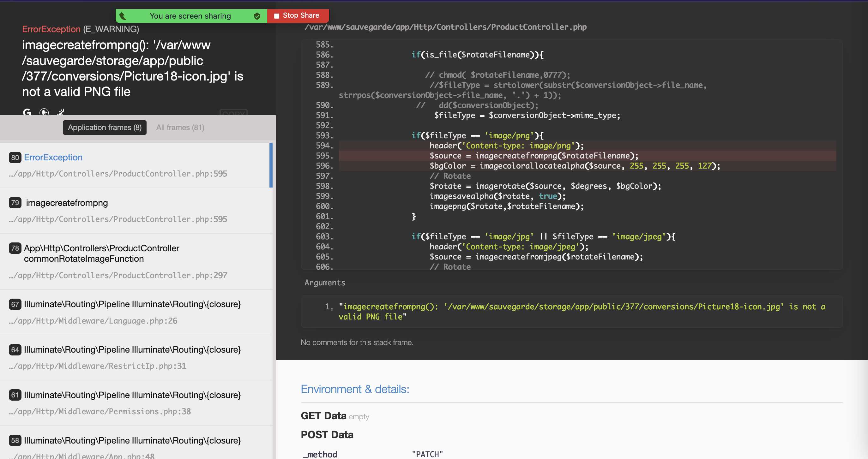
Task: Select frame 58 App.php:48
Action: point(136,443)
